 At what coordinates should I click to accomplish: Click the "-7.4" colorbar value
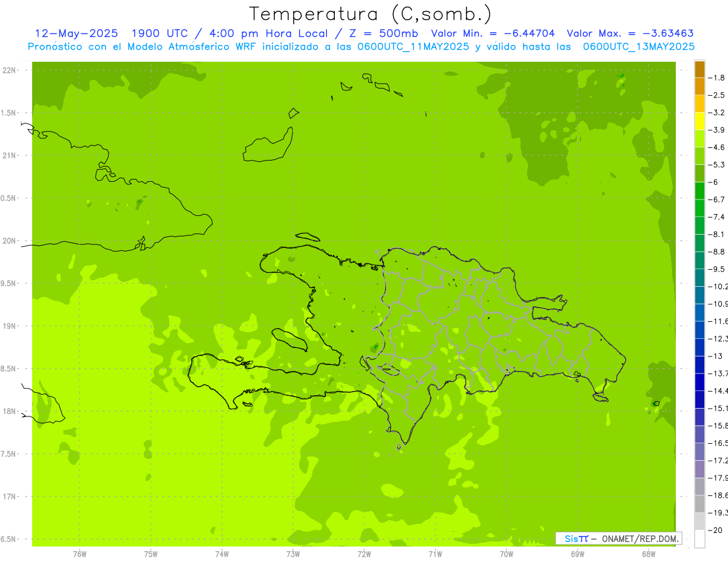click(x=716, y=217)
